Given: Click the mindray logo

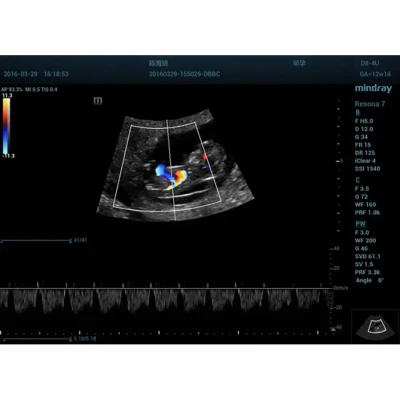Looking at the screenshot, I should tap(373, 88).
